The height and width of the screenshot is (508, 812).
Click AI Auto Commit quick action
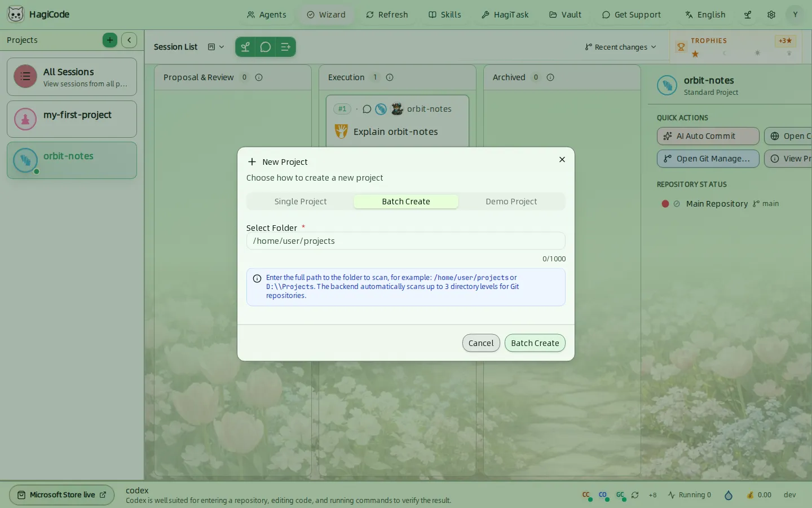pyautogui.click(x=708, y=136)
